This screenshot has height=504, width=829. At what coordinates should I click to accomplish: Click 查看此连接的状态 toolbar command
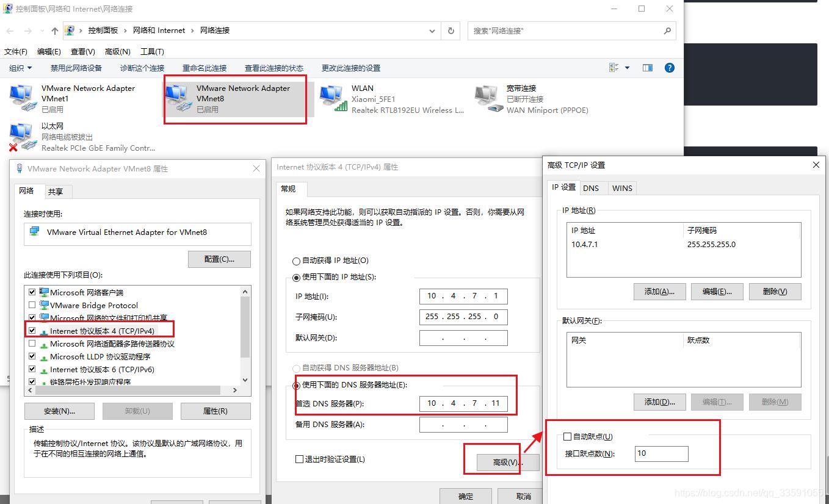[274, 68]
